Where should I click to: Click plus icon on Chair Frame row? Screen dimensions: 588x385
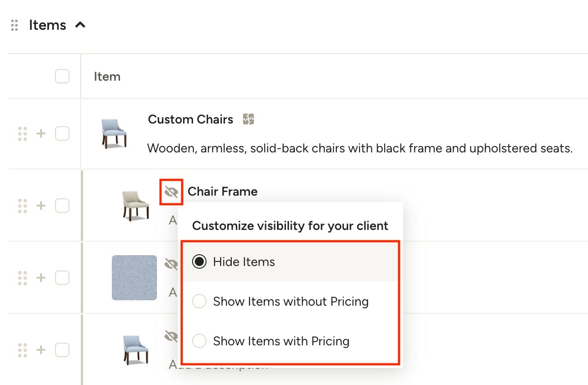pos(41,206)
